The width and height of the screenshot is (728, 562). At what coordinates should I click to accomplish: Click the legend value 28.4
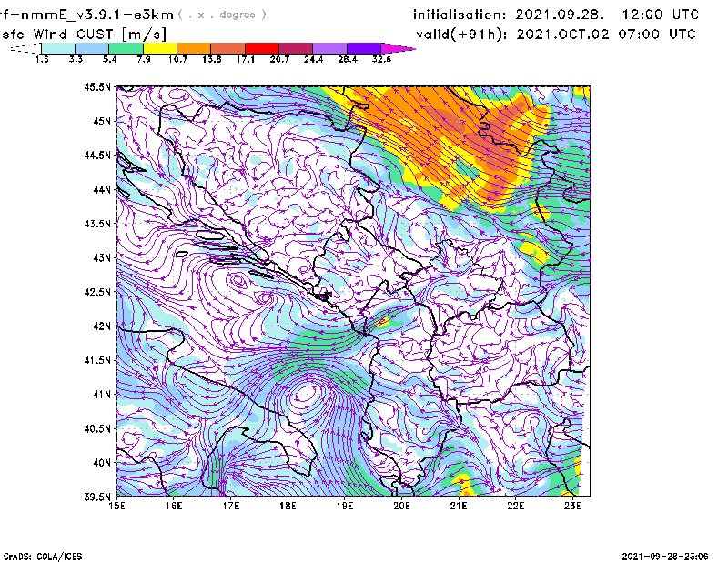coord(348,59)
